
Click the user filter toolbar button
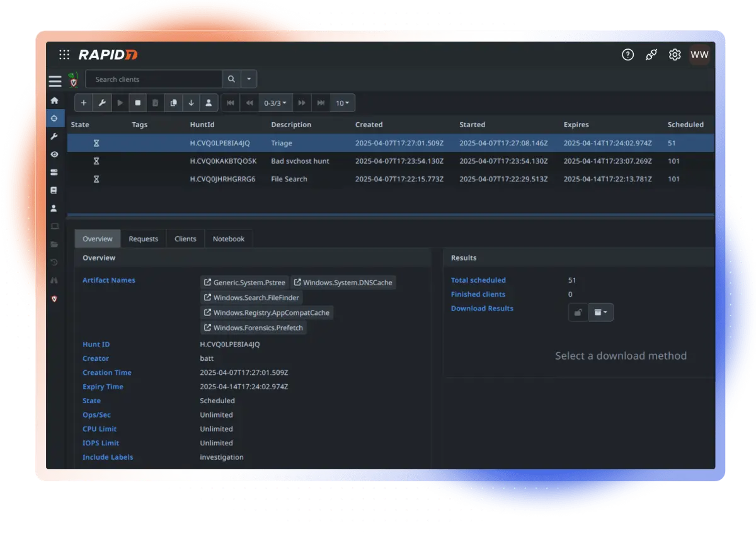tap(209, 103)
